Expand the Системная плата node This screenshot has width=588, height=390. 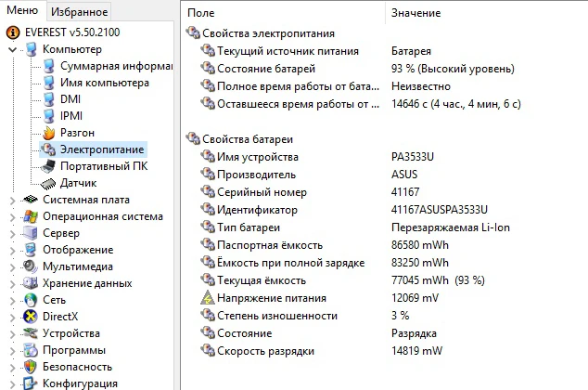pos(12,201)
